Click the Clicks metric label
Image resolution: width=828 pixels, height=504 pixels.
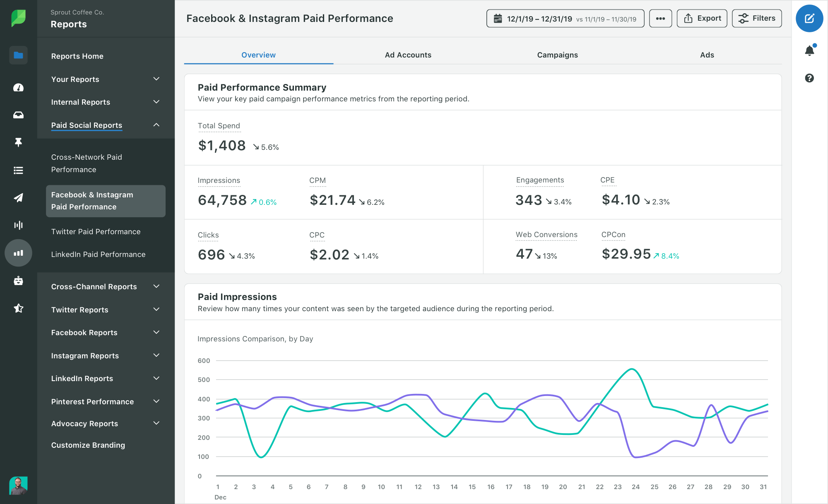point(208,235)
